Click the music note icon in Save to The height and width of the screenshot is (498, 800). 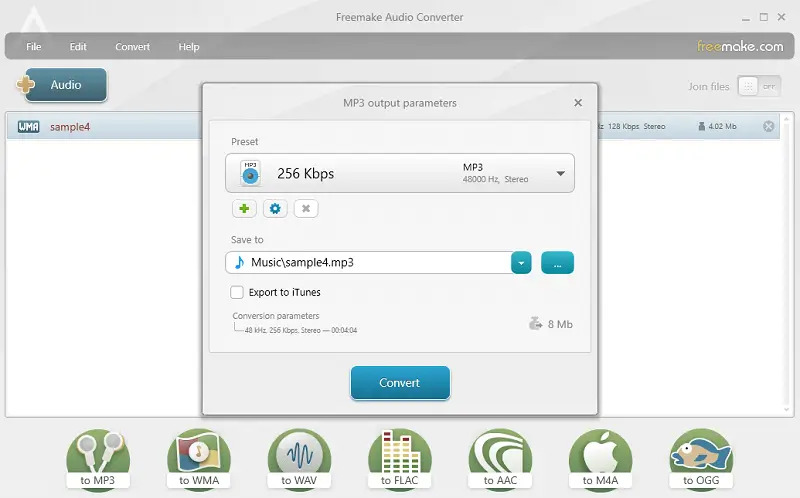pyautogui.click(x=239, y=262)
